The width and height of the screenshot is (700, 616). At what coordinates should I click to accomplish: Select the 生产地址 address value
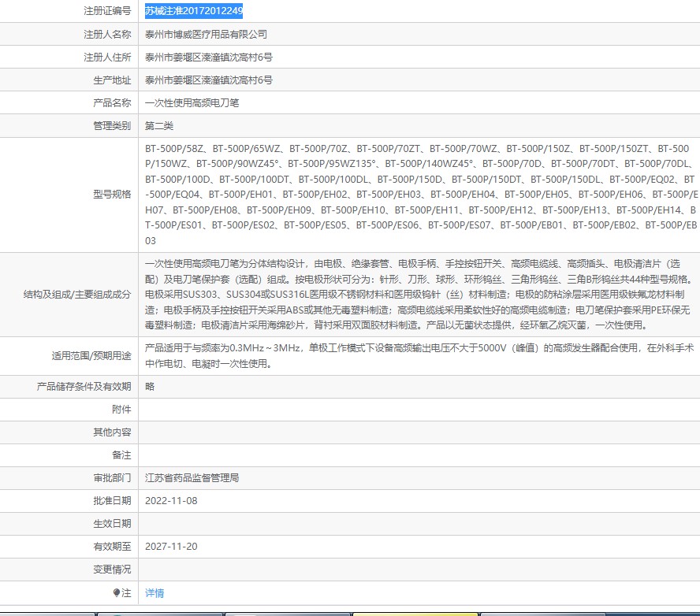208,80
